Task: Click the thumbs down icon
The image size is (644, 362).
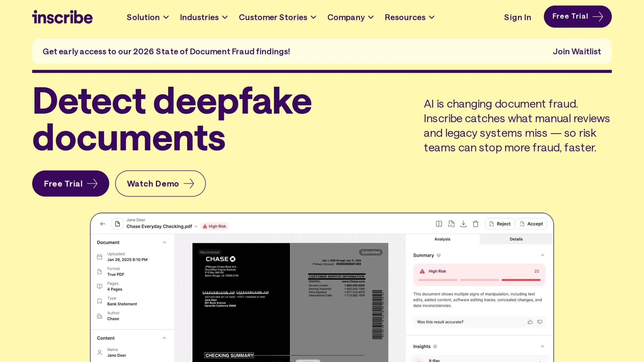Action: (x=540, y=322)
